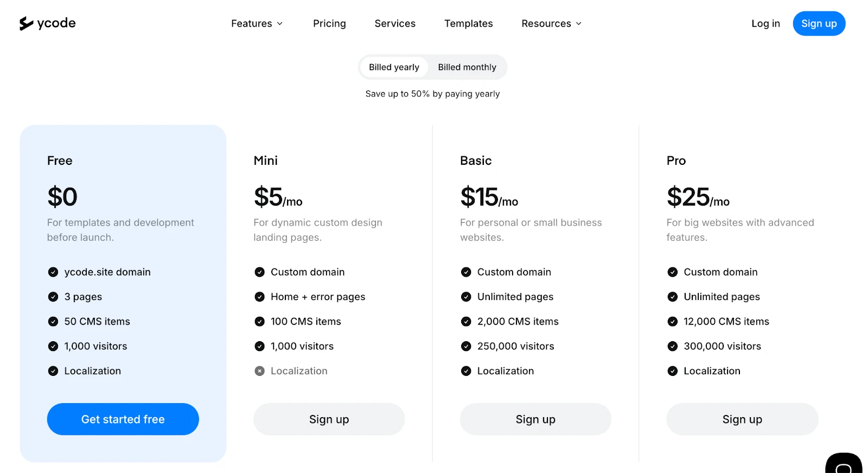The image size is (868, 473).
Task: Go to the Templates page
Action: [468, 24]
